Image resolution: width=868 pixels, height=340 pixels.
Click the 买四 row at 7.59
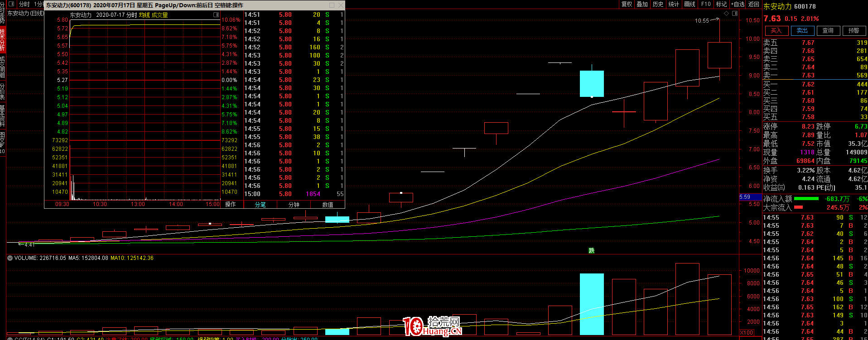(x=815, y=109)
